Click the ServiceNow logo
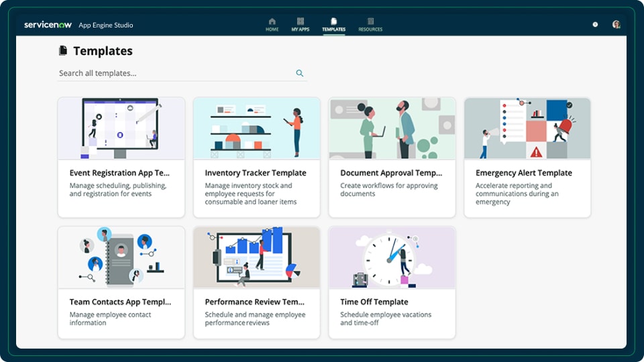This screenshot has width=644, height=362. (48, 25)
